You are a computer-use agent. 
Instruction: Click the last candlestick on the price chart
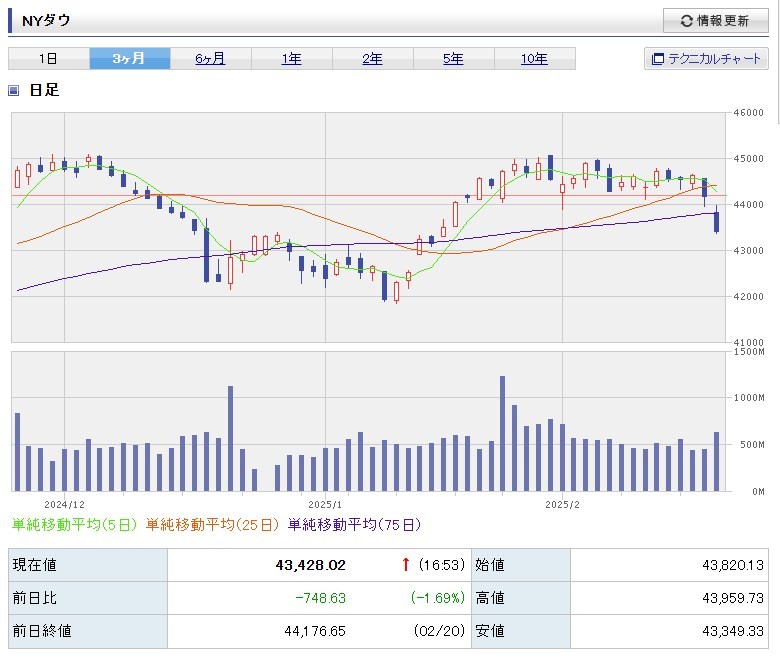717,220
